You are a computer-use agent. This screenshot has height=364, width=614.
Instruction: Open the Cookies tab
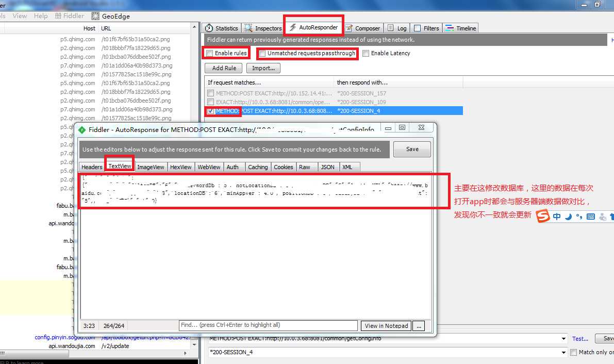(284, 167)
